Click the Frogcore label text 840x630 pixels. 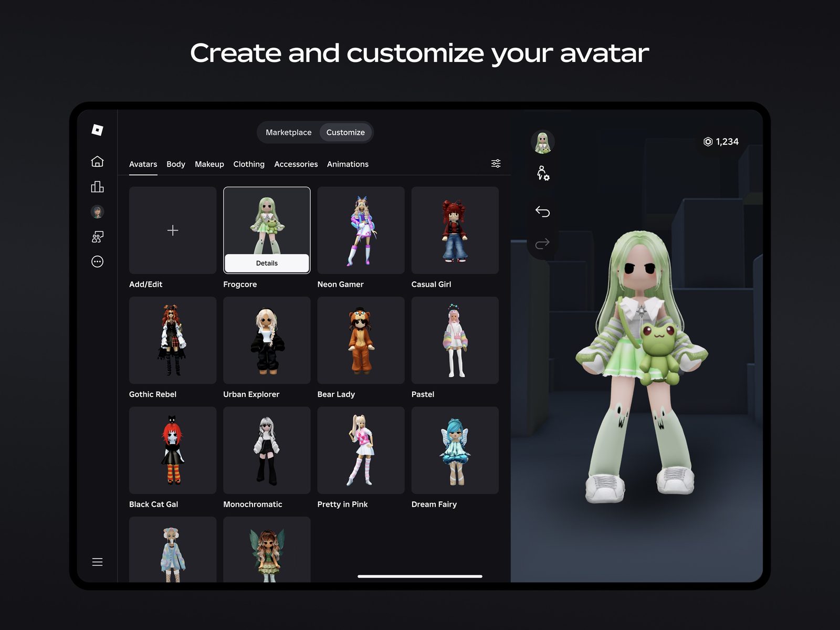(x=240, y=284)
